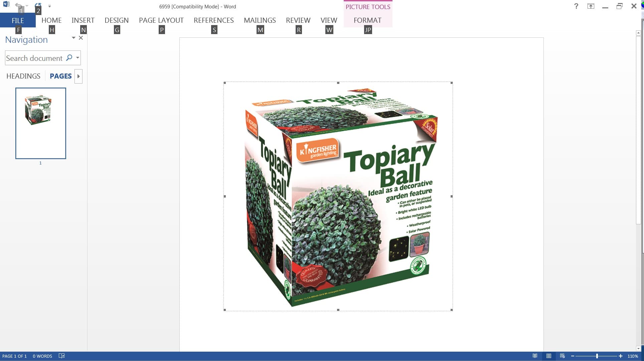The image size is (644, 361).
Task: Click the Word application icon in title bar
Action: click(x=6, y=5)
